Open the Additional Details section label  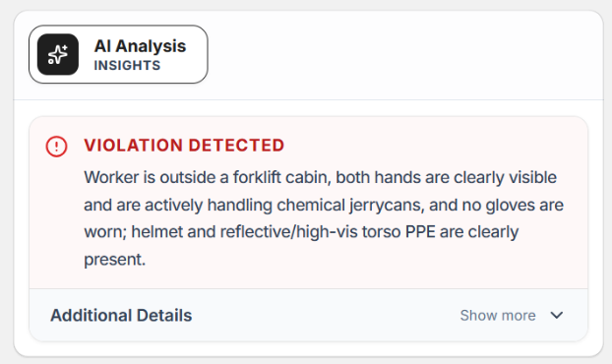tap(121, 315)
